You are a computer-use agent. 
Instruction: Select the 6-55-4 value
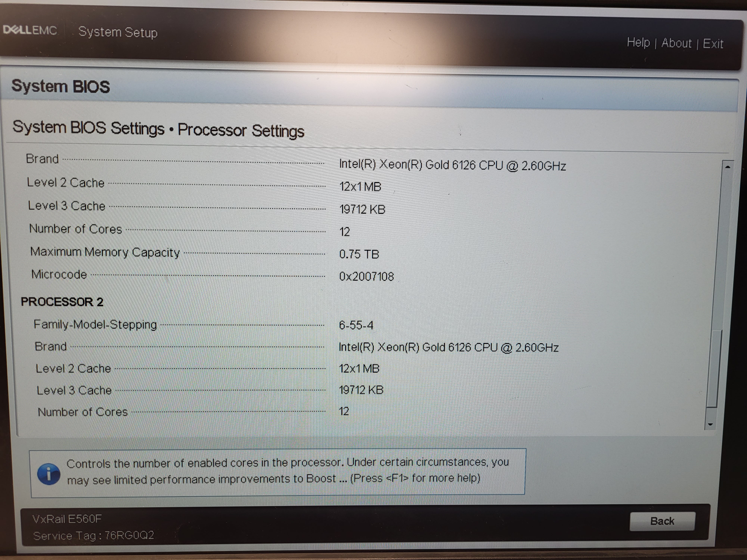click(x=356, y=325)
